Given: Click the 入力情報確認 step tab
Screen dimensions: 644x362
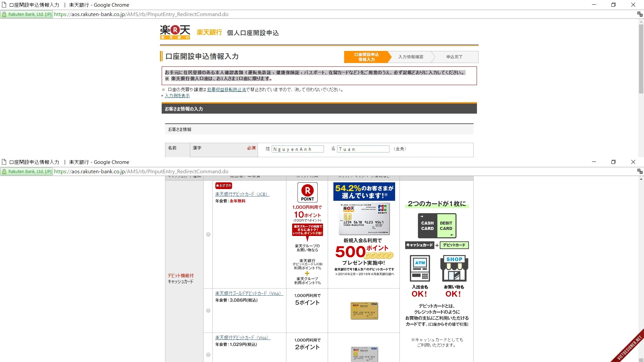Looking at the screenshot, I should 411,57.
